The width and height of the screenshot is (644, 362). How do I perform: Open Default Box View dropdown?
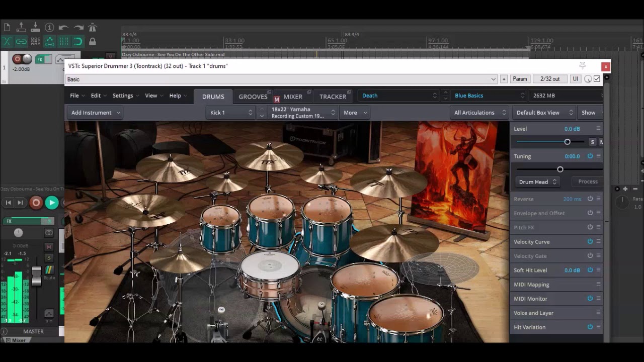tap(544, 113)
